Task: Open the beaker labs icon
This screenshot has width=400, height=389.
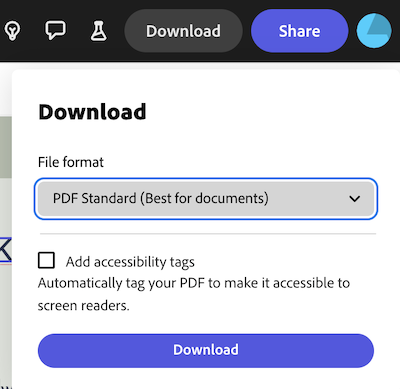Action: (99, 31)
